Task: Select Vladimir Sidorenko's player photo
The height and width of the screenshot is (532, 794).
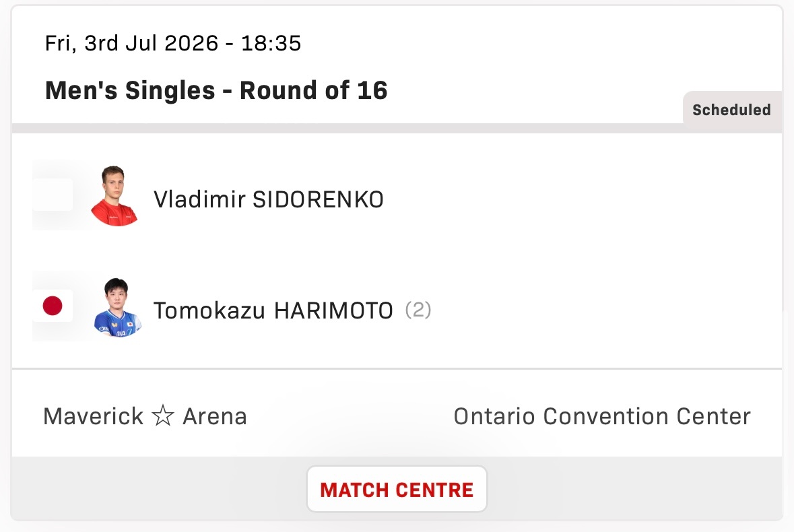Action: coord(114,196)
